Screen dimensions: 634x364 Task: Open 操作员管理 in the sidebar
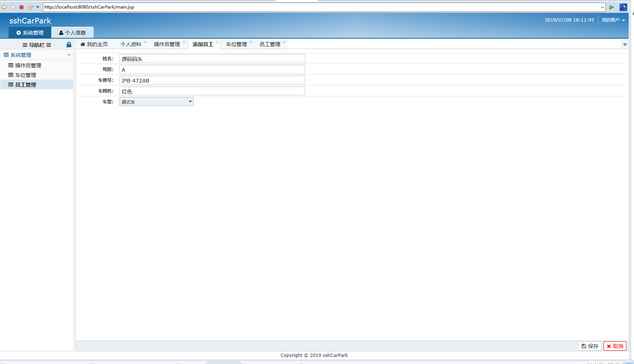tap(37, 65)
